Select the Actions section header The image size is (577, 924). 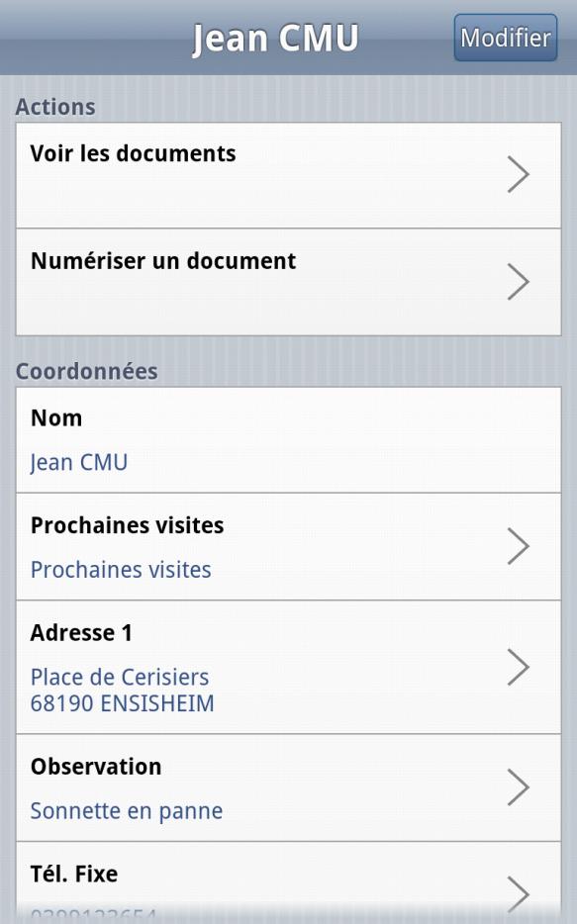(54, 106)
